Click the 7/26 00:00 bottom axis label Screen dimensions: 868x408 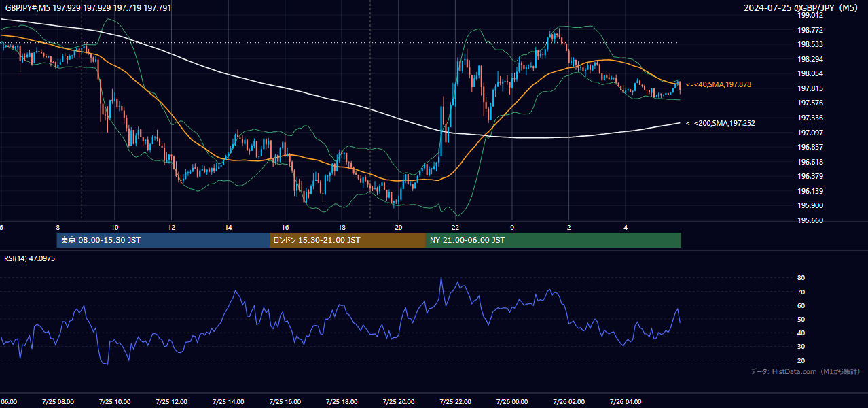pyautogui.click(x=512, y=402)
